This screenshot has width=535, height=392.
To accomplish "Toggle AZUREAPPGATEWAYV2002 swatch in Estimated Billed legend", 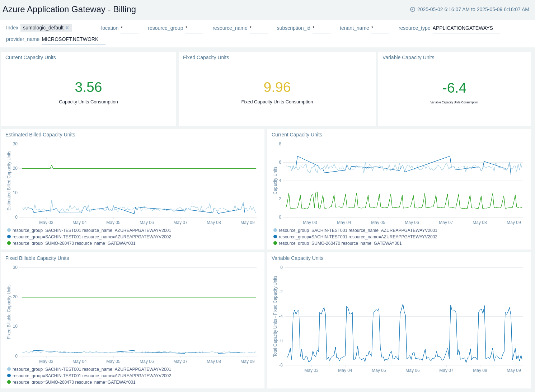I will click(x=9, y=237).
